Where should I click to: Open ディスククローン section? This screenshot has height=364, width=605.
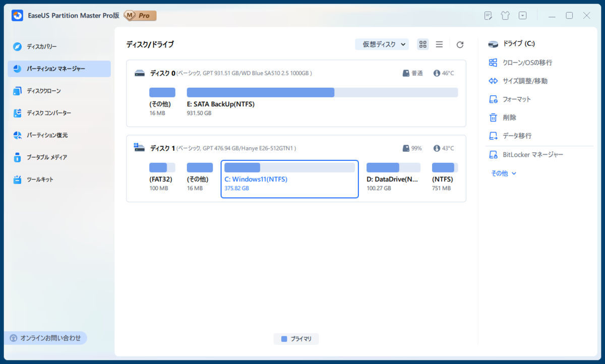[59, 91]
